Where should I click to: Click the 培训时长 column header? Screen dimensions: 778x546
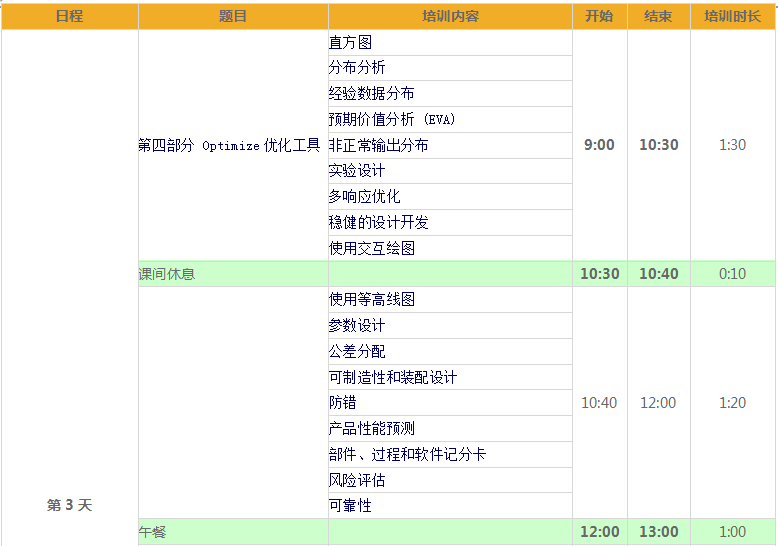[732, 16]
